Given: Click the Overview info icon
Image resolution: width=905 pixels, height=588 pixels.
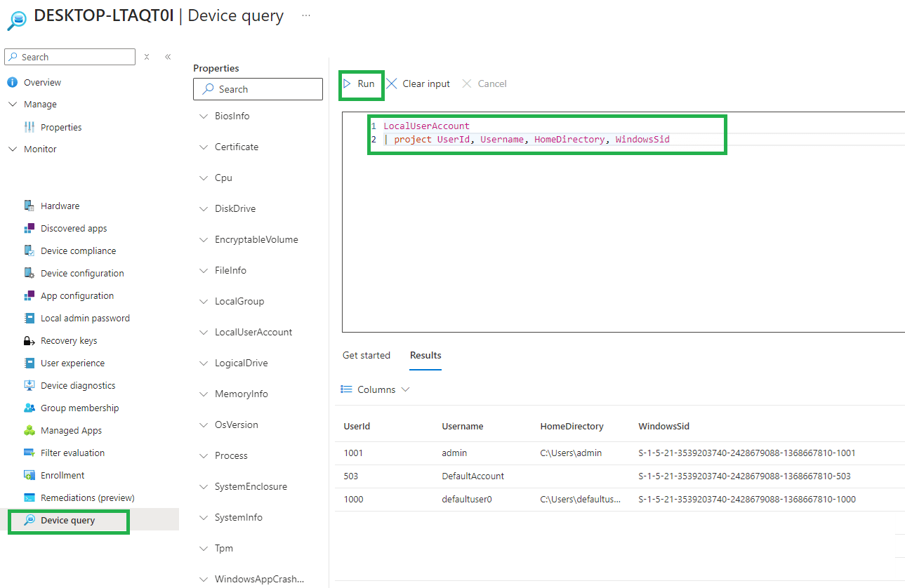Looking at the screenshot, I should 12,82.
